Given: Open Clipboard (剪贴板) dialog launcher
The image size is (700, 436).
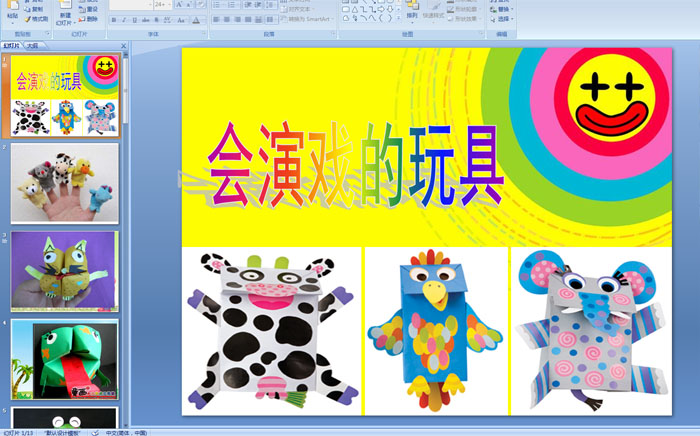Looking at the screenshot, I should click(47, 33).
